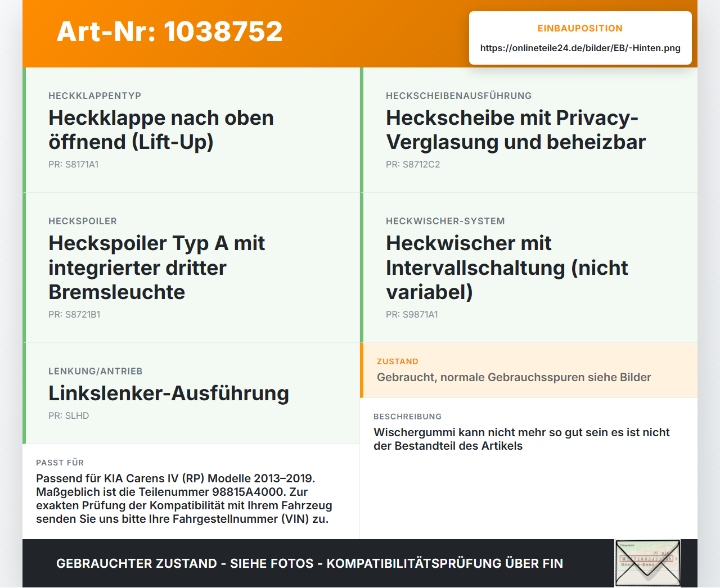Click the PR: SLHD code

coord(69,415)
